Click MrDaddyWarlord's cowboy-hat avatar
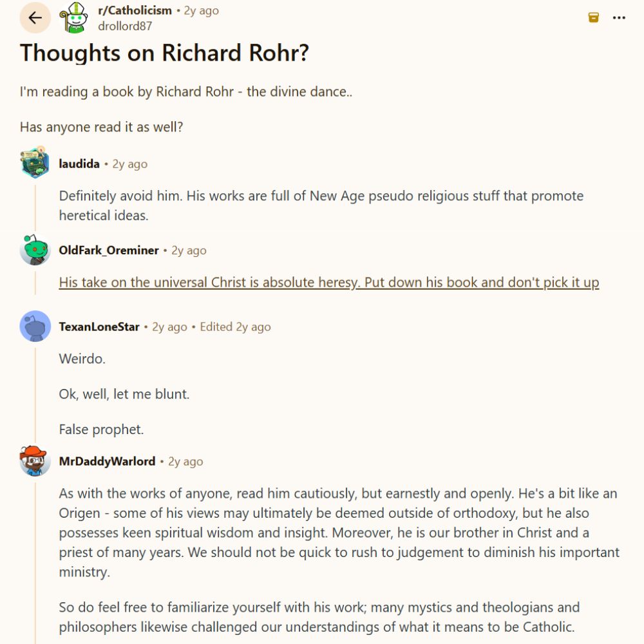Viewport: 644px width, 644px height. (34, 460)
